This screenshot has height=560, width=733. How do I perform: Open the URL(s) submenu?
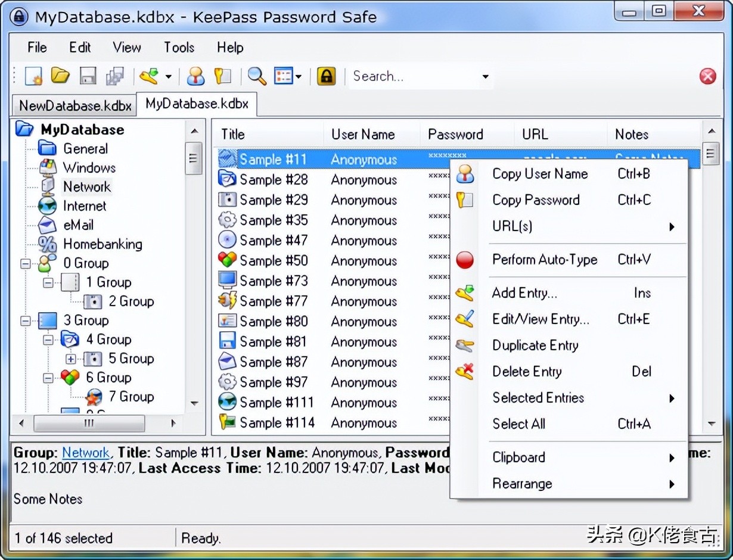[569, 226]
